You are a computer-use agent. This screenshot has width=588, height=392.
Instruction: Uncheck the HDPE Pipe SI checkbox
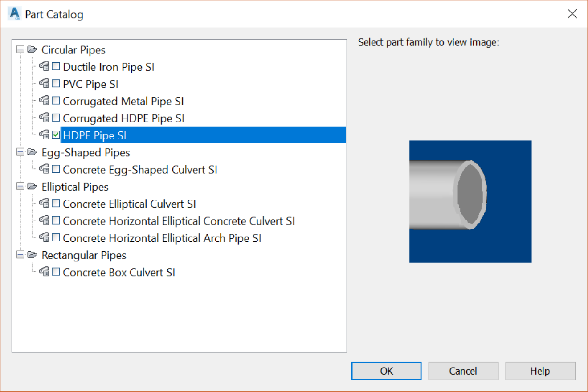(x=56, y=135)
